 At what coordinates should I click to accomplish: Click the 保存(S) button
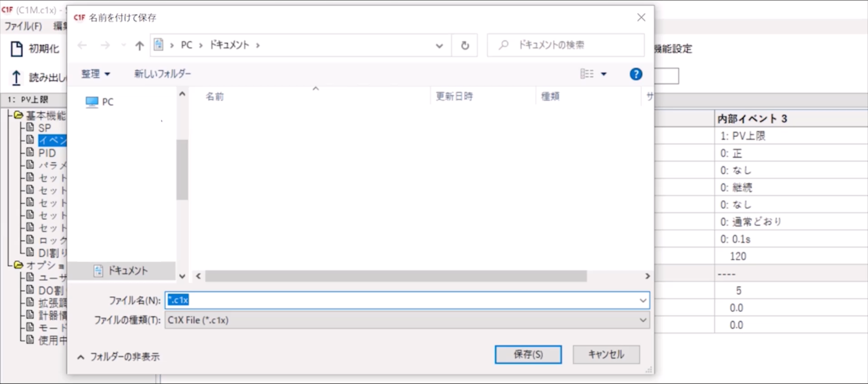[x=528, y=355]
